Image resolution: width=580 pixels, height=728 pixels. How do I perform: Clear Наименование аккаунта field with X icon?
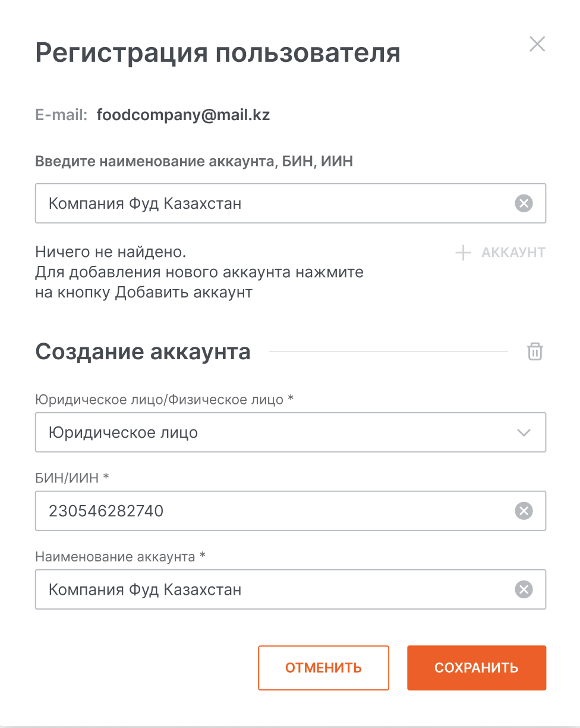pos(524,589)
